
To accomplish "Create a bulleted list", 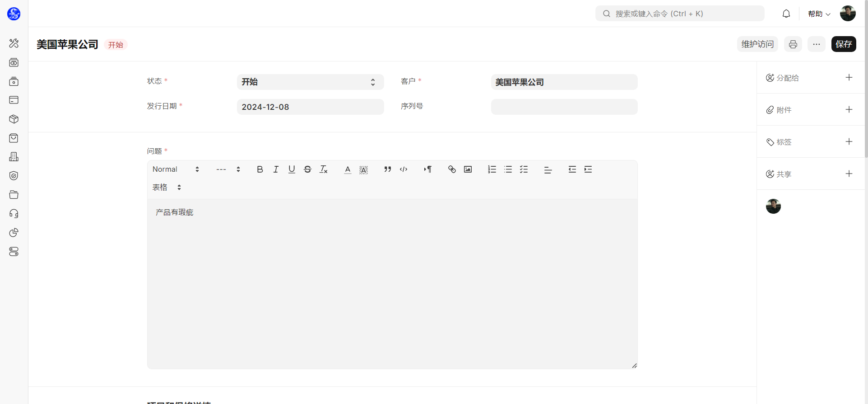I will click(x=508, y=169).
